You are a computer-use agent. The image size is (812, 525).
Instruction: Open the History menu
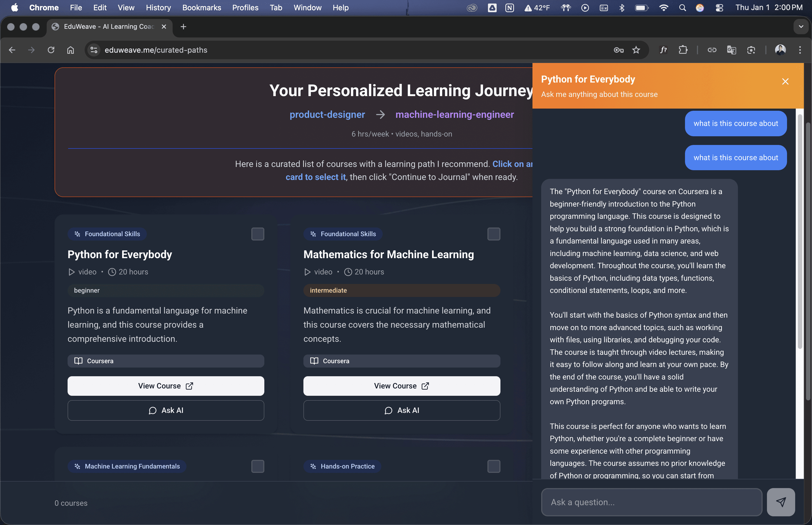coord(158,8)
